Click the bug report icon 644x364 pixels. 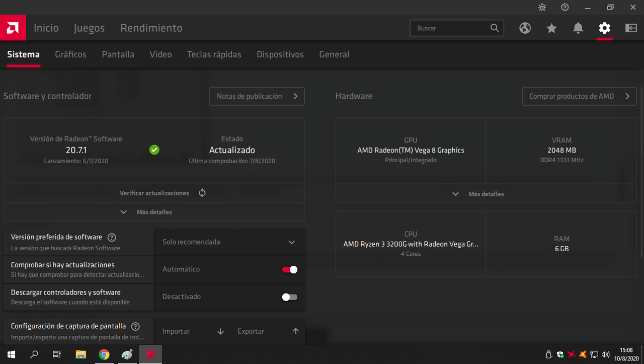pyautogui.click(x=542, y=7)
